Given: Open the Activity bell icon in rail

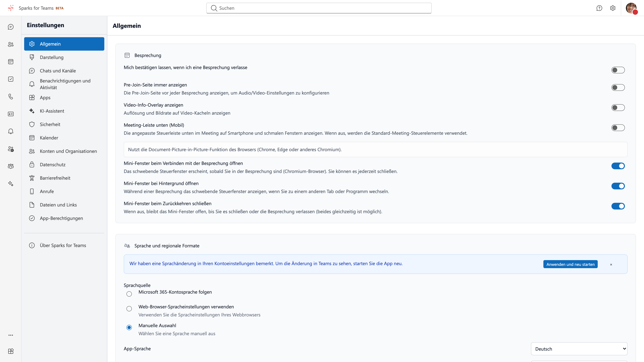Looking at the screenshot, I should (11, 131).
